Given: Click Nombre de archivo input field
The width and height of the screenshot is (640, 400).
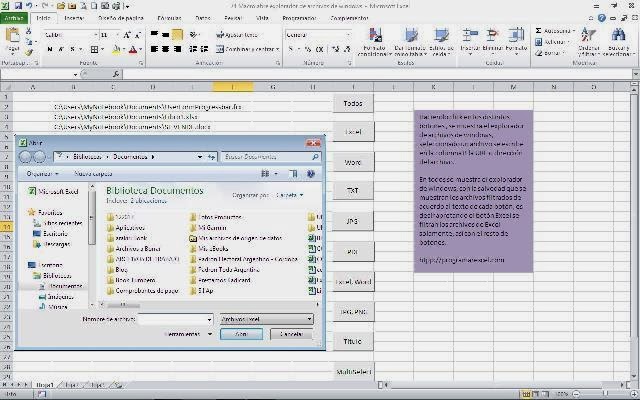Looking at the screenshot, I should click(176, 319).
